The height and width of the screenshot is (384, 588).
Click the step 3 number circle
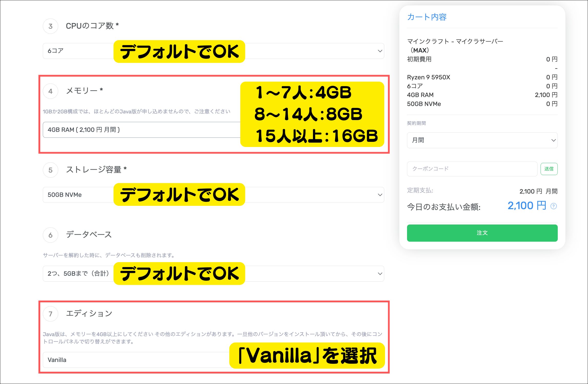(50, 26)
